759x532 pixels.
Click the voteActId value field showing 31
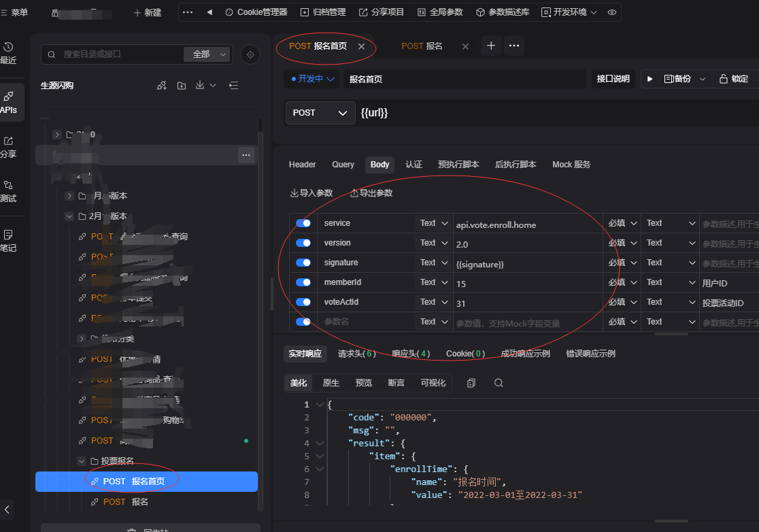[528, 303]
